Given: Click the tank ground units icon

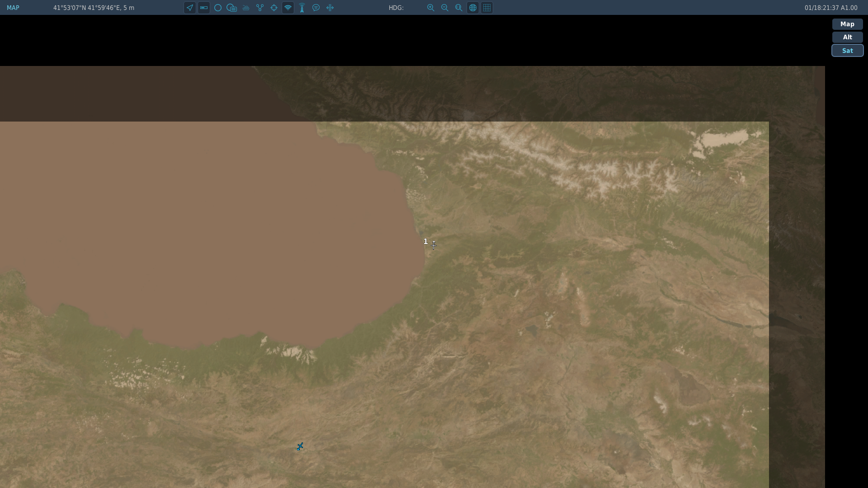Looking at the screenshot, I should pyautogui.click(x=246, y=8).
